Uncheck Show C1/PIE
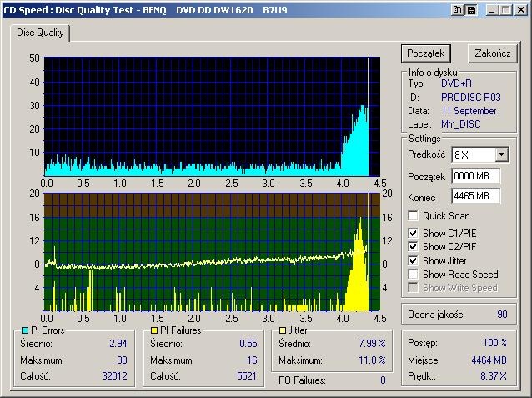The height and width of the screenshot is (398, 532). point(413,233)
